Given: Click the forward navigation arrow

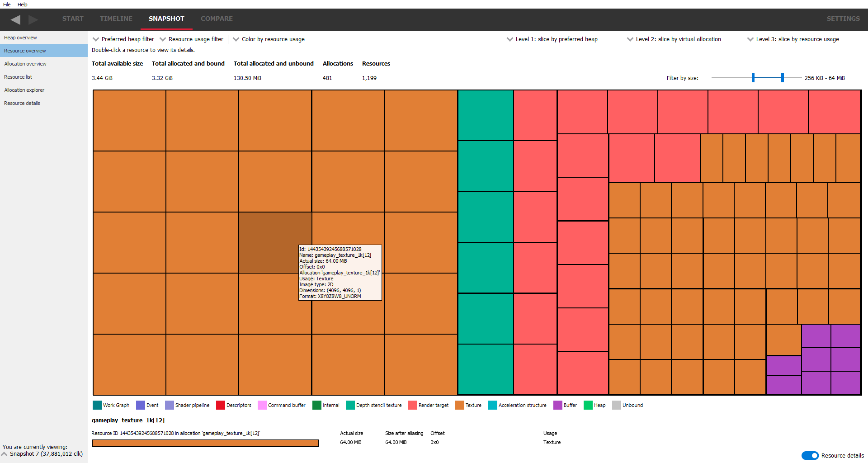Looking at the screenshot, I should click(x=33, y=19).
